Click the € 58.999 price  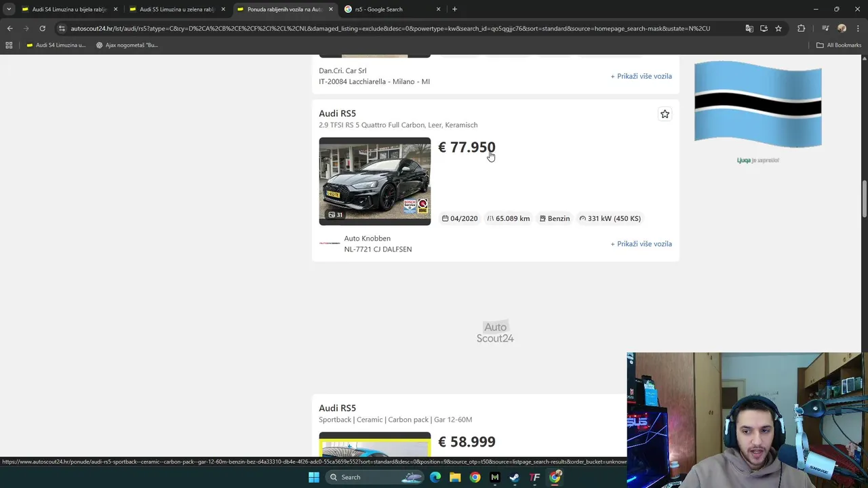coord(467,442)
